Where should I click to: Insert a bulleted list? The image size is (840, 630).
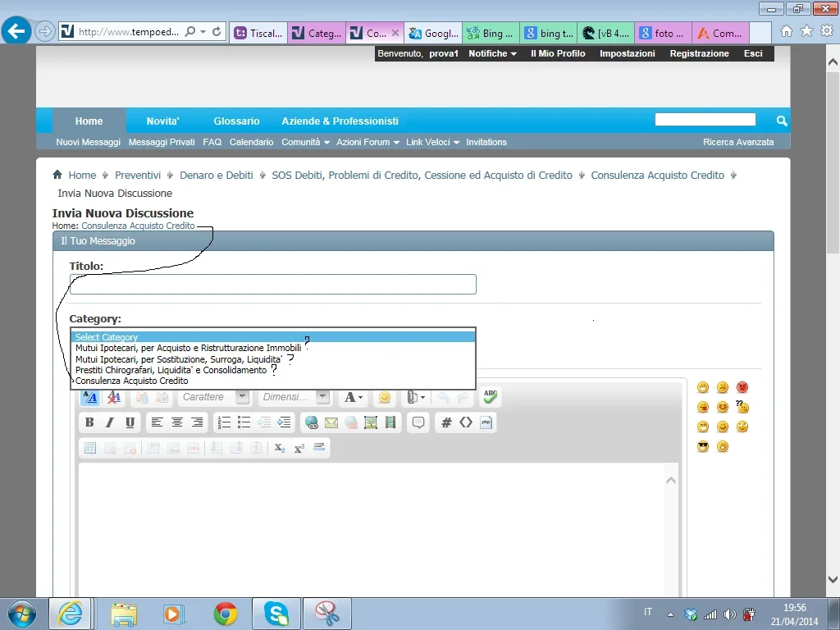(244, 422)
